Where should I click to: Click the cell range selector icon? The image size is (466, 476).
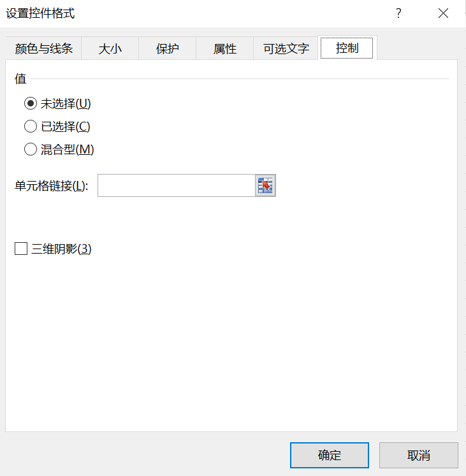(x=265, y=185)
